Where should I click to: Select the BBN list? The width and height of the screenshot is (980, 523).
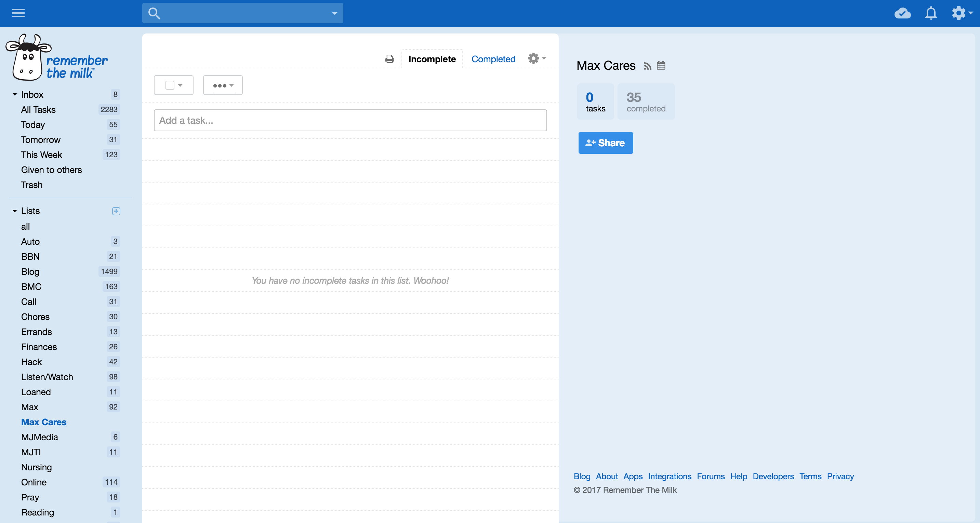[30, 257]
